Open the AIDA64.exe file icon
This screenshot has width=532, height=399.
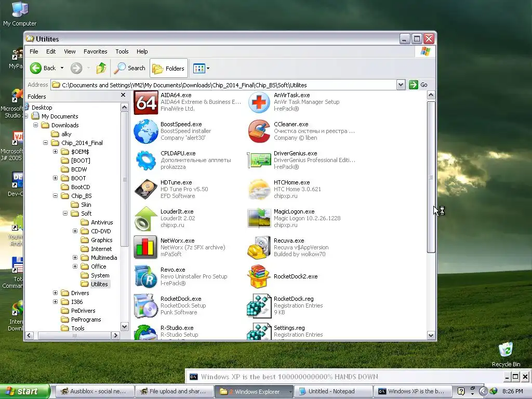pyautogui.click(x=146, y=102)
